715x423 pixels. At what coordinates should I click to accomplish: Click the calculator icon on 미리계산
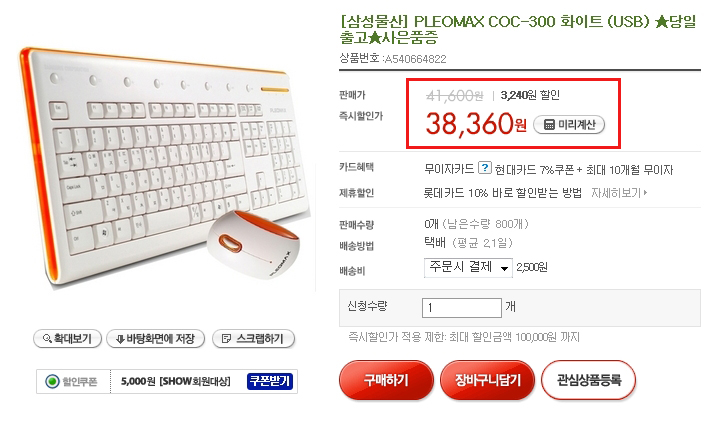(x=549, y=124)
